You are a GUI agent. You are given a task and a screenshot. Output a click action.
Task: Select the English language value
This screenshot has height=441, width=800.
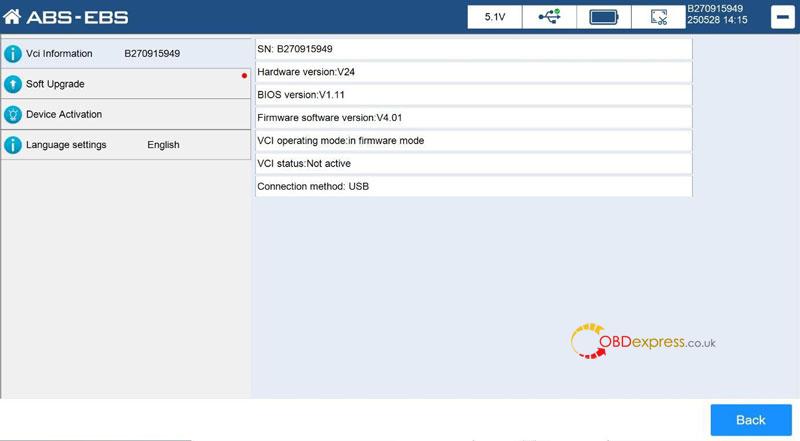163,145
